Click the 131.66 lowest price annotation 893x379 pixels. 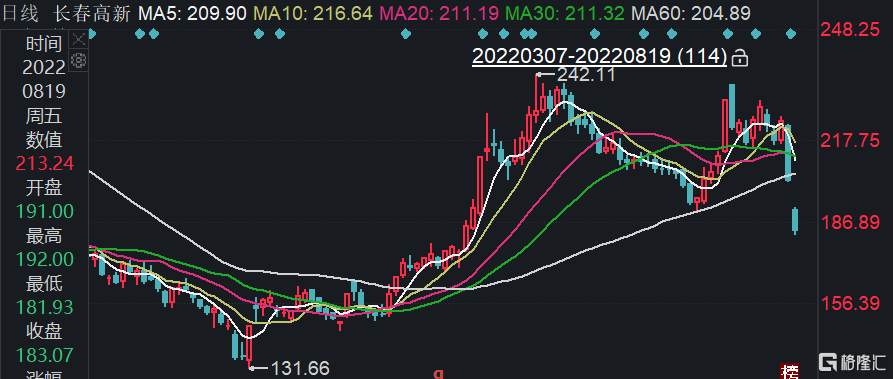tap(300, 368)
